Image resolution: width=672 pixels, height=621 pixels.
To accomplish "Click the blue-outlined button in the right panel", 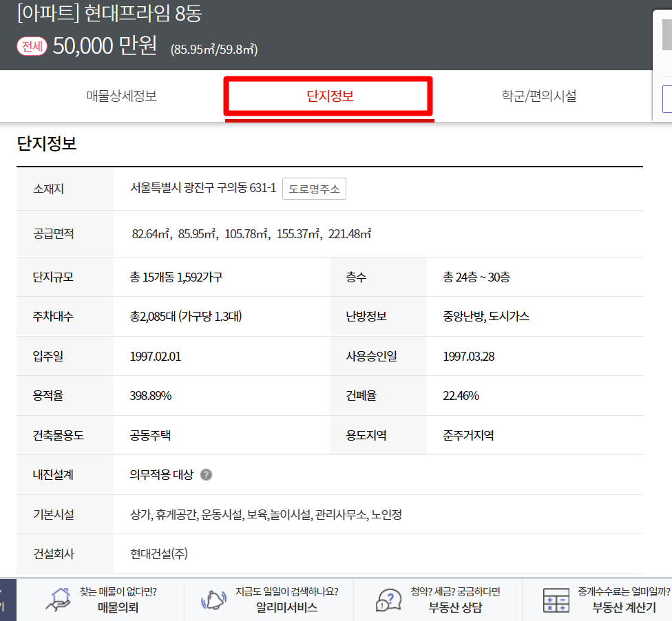I will tap(666, 99).
